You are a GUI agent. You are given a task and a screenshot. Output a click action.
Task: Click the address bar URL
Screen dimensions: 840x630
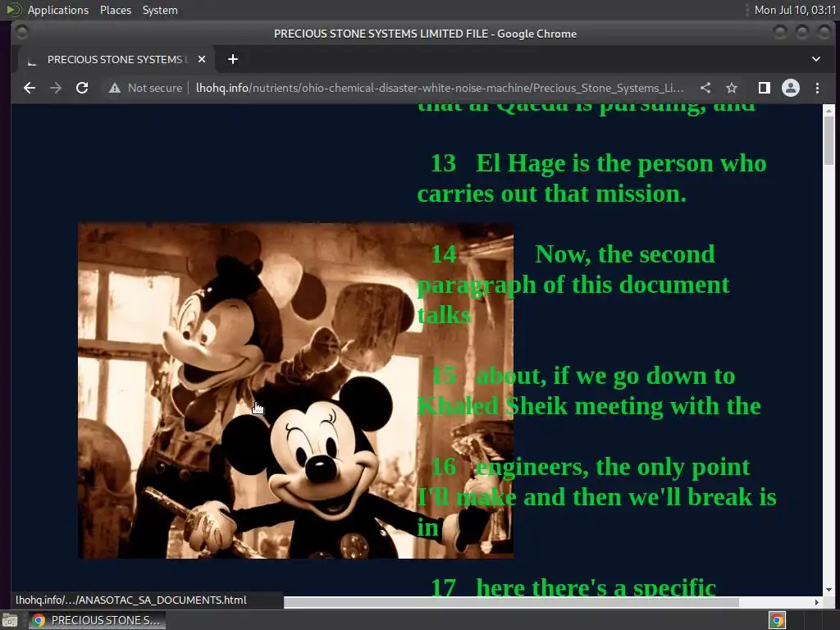tap(440, 88)
